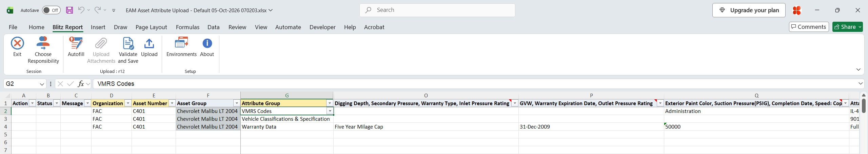Select the Vehicle Classifications & Specification cell
Image resolution: width=868 pixels, height=154 pixels.
tap(287, 119)
